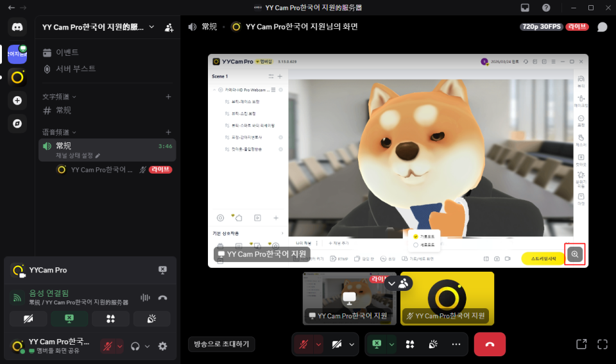This screenshot has width=616, height=364.
Task: Hang up with red disconnect button
Action: pos(490,344)
